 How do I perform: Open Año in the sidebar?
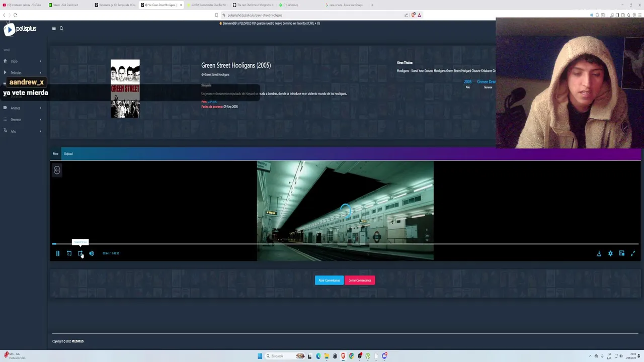(14, 131)
